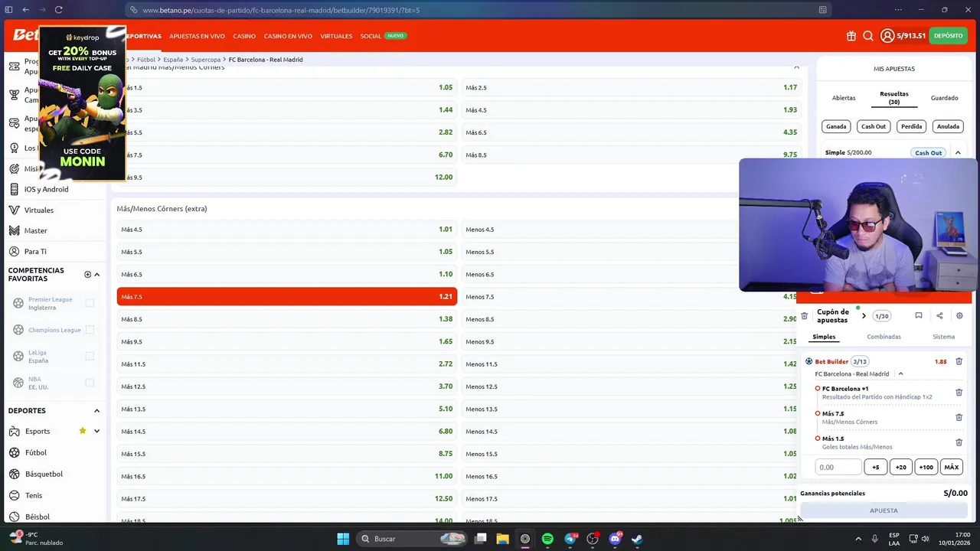
Task: Check the Champions League favorite checkbox
Action: pyautogui.click(x=90, y=330)
